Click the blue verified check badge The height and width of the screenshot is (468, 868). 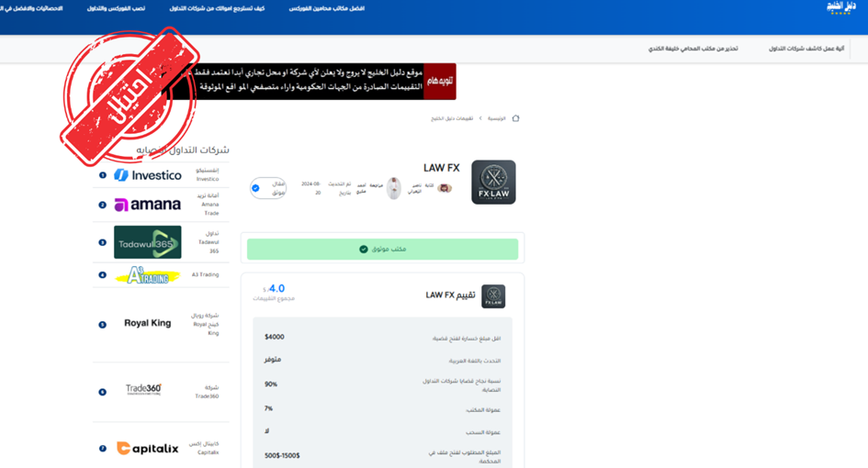point(255,188)
